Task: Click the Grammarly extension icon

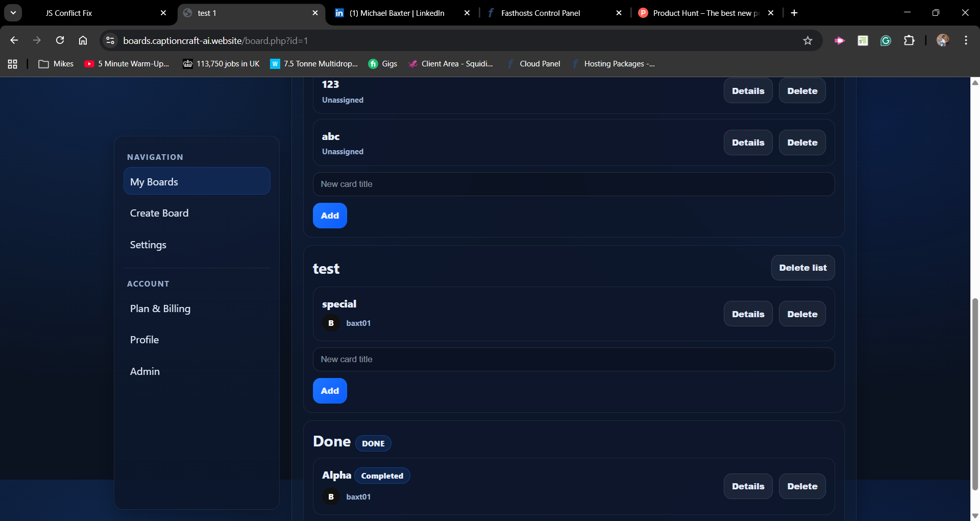Action: [x=886, y=40]
